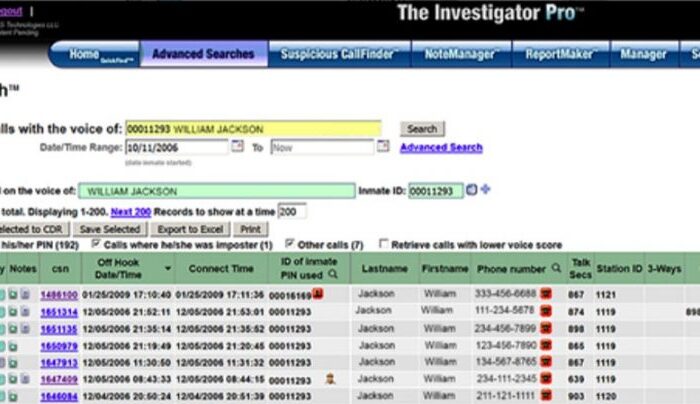Image resolution: width=700 pixels, height=404 pixels.
Task: Click the Off Hook Date/Time sort arrow
Action: (x=168, y=268)
